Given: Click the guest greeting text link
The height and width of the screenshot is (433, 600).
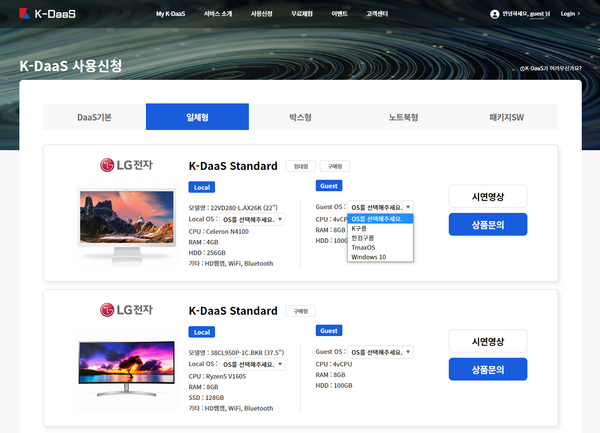Looking at the screenshot, I should (526, 14).
